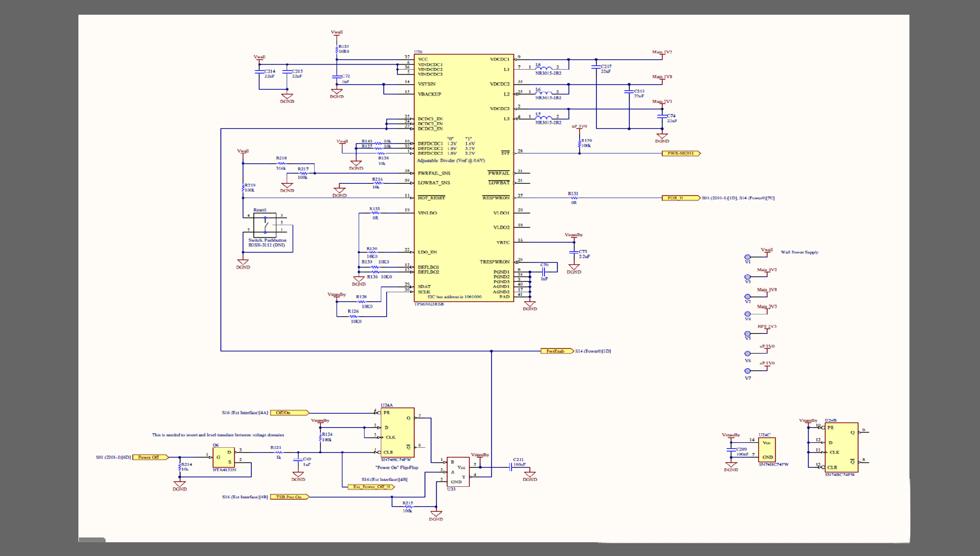This screenshot has height=556, width=980.
Task: Select inductor L8 symbol
Action: tap(544, 67)
